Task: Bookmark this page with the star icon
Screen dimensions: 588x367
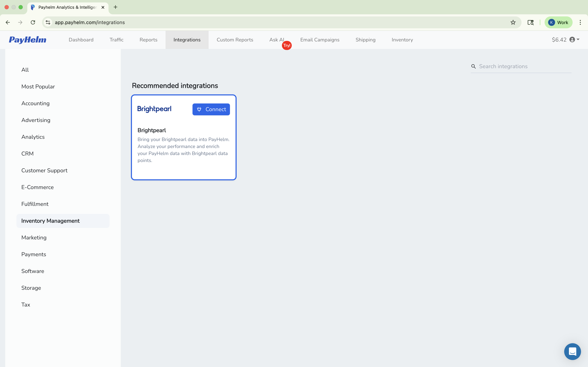Action: pos(513,22)
